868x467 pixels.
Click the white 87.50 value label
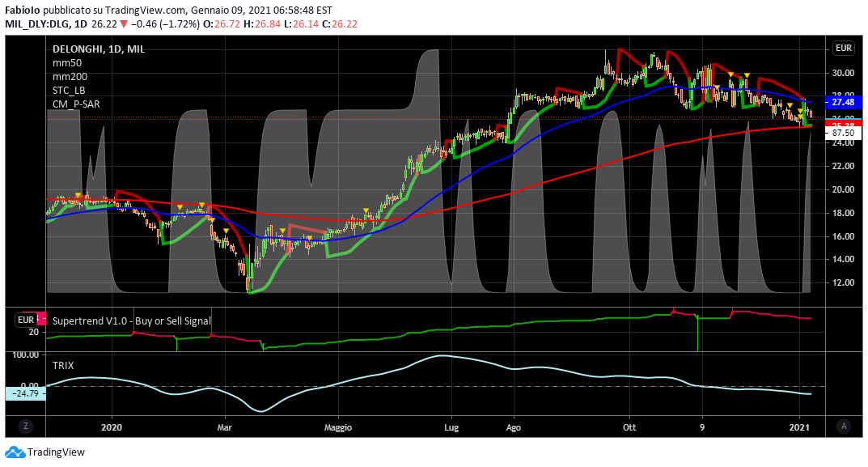(x=843, y=133)
